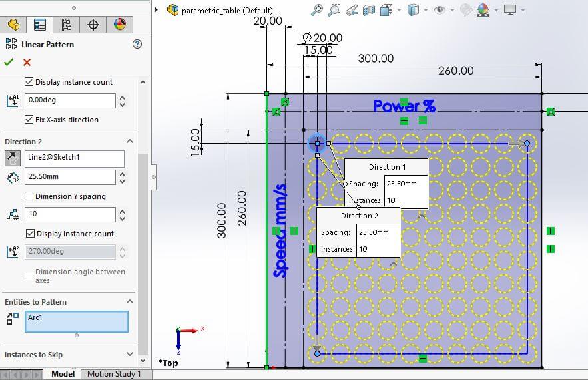Accept the Linear Pattern with green checkmark

click(9, 62)
